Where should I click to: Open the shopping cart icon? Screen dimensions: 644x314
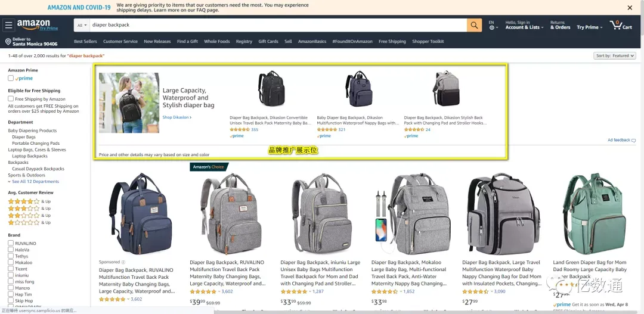pyautogui.click(x=615, y=25)
